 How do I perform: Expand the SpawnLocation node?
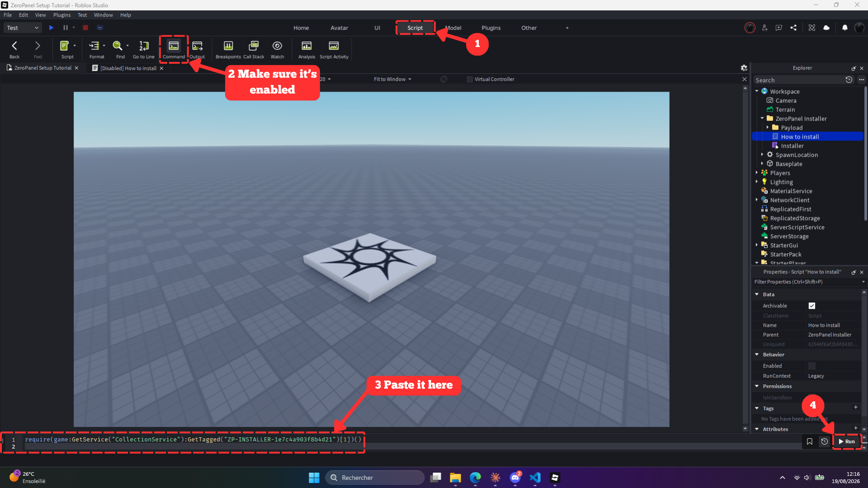(x=762, y=155)
